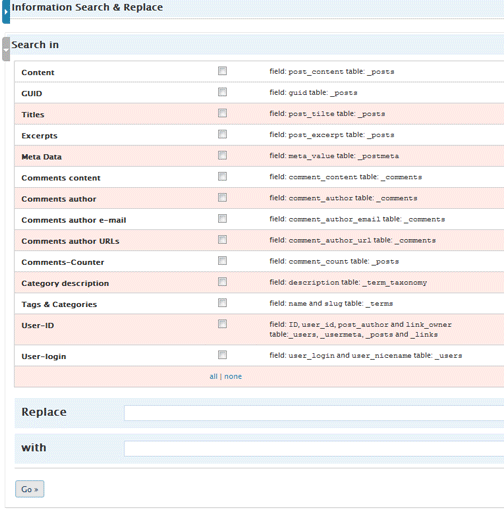Click the Comments-Counter label
This screenshot has width=504, height=511.
[63, 262]
